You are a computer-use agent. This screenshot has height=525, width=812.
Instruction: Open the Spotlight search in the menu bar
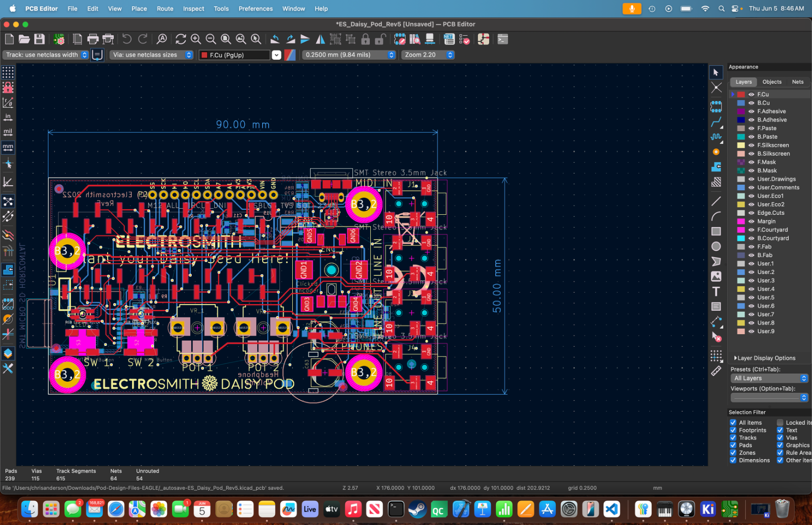click(721, 9)
